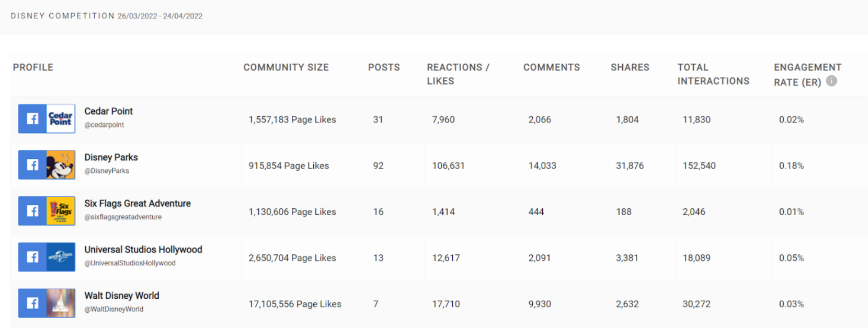Viewport: 868px width, 329px height.
Task: Select the comments value 14,033
Action: tap(542, 166)
